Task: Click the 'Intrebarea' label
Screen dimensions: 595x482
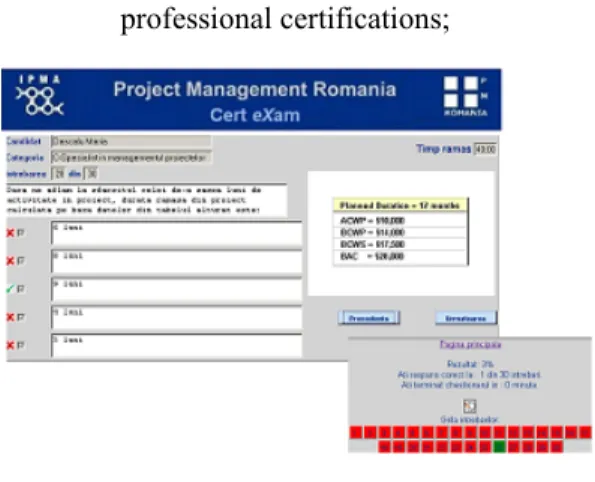Action: (x=26, y=174)
